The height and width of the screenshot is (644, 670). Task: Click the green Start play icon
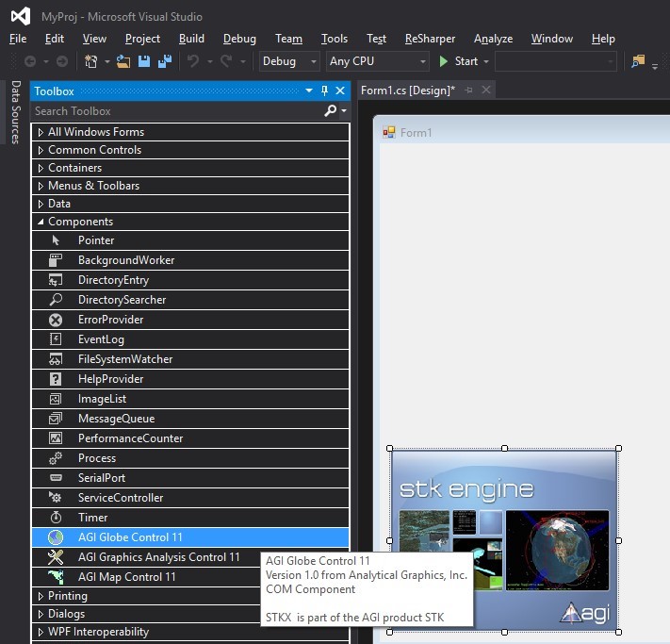(x=444, y=61)
